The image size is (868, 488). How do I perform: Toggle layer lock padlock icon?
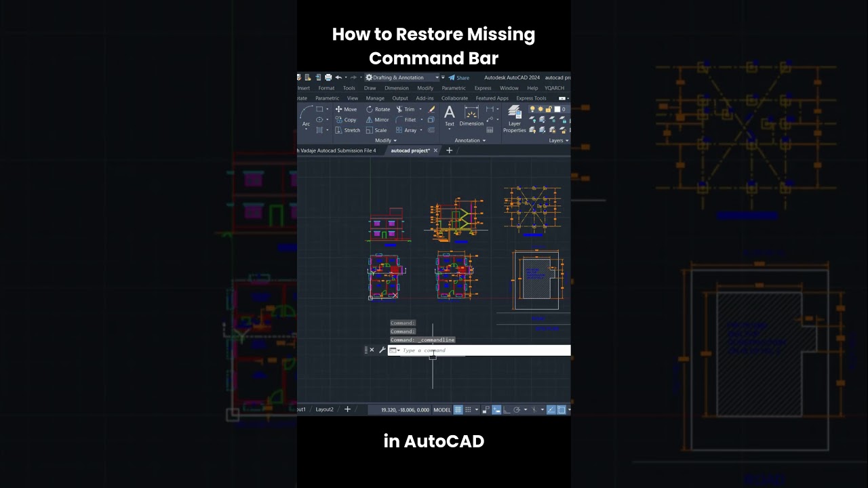click(x=549, y=109)
